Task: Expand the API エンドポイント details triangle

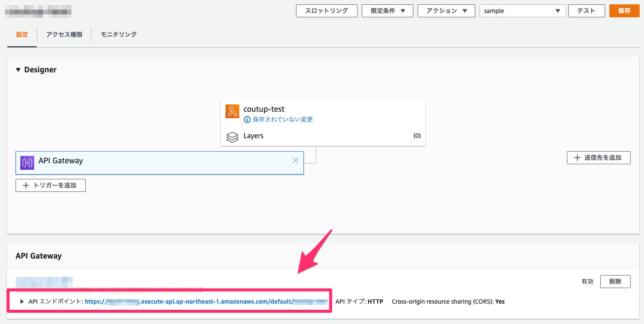Action: pos(21,301)
